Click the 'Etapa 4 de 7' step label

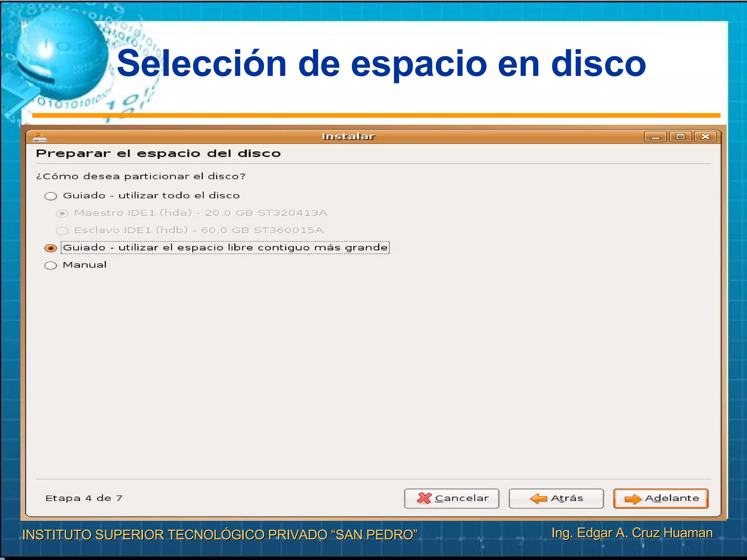[x=84, y=498]
